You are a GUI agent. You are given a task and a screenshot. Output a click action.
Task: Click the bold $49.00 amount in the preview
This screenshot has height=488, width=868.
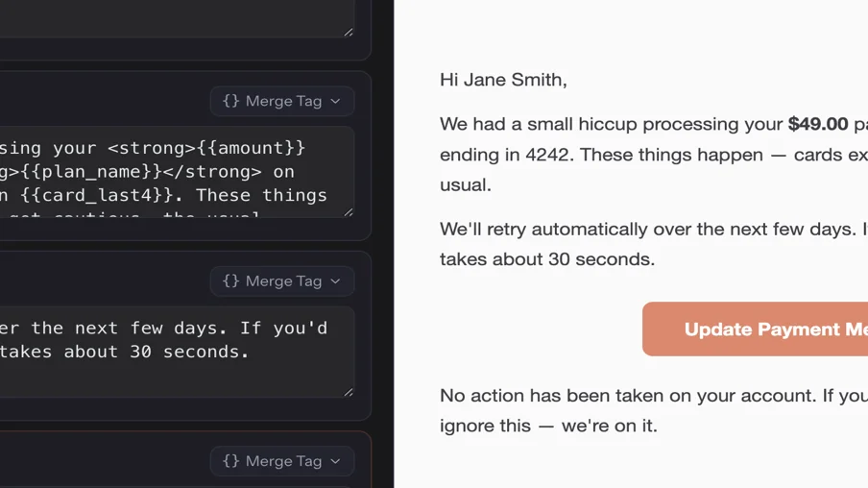(x=818, y=124)
